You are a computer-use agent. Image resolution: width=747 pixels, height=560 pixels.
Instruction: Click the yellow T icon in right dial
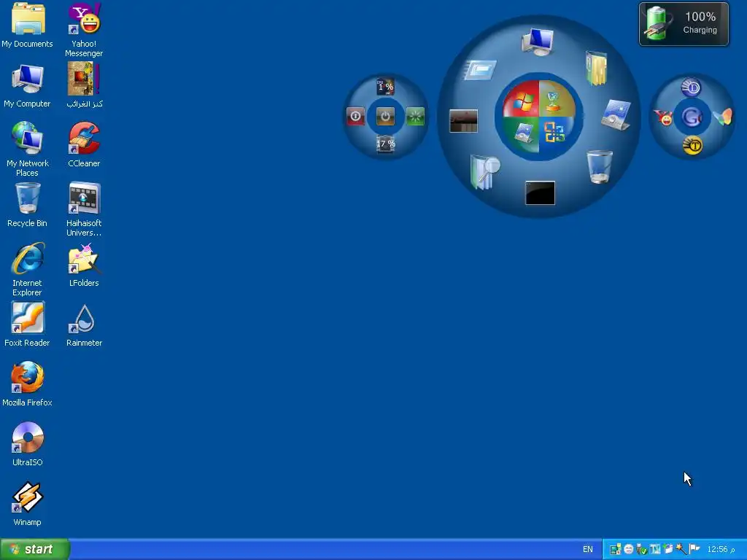pos(692,145)
